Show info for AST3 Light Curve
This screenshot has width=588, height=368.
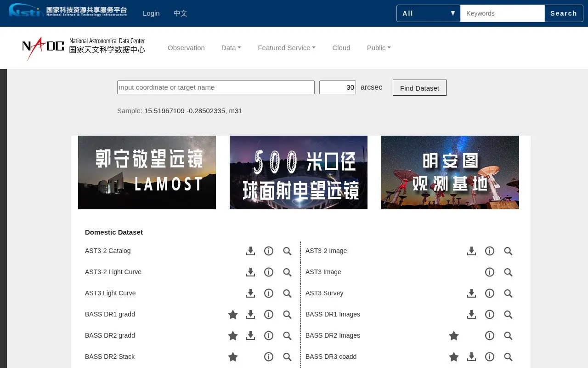[x=269, y=293]
